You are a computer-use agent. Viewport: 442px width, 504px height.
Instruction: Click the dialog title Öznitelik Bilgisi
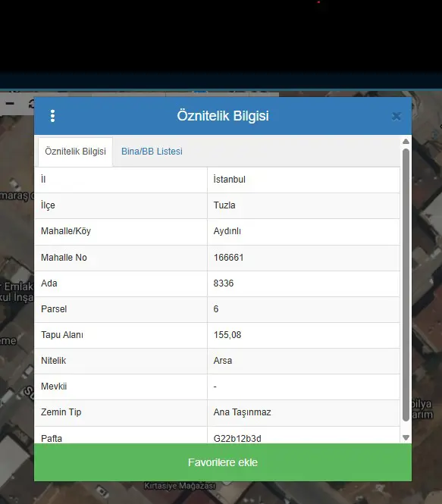click(223, 116)
